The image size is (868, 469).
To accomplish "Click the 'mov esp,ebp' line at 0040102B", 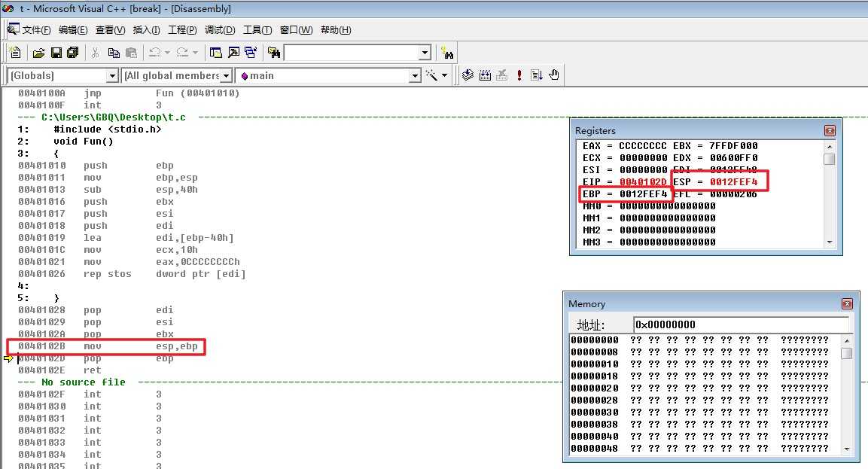I will pos(108,346).
